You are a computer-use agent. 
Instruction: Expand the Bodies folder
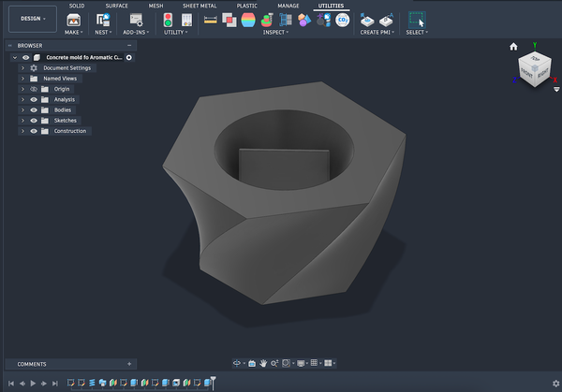(x=22, y=109)
